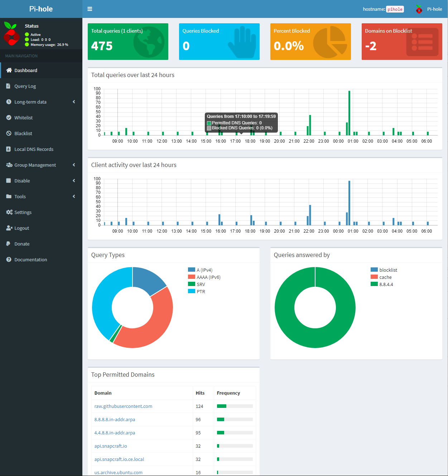Click the Pi-hole raspberry logo top right
Viewport: 448px width, 476px height.
coord(419,9)
